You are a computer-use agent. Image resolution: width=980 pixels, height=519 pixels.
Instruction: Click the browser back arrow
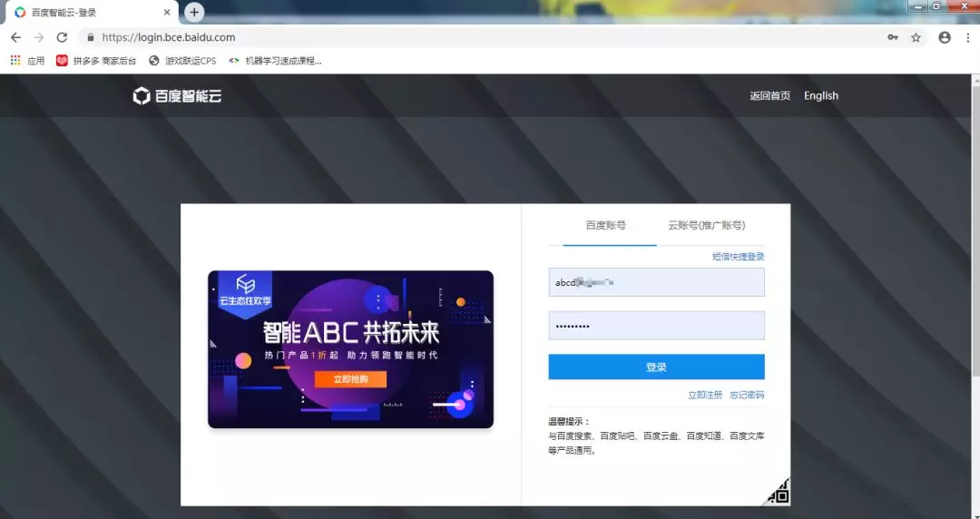[15, 37]
